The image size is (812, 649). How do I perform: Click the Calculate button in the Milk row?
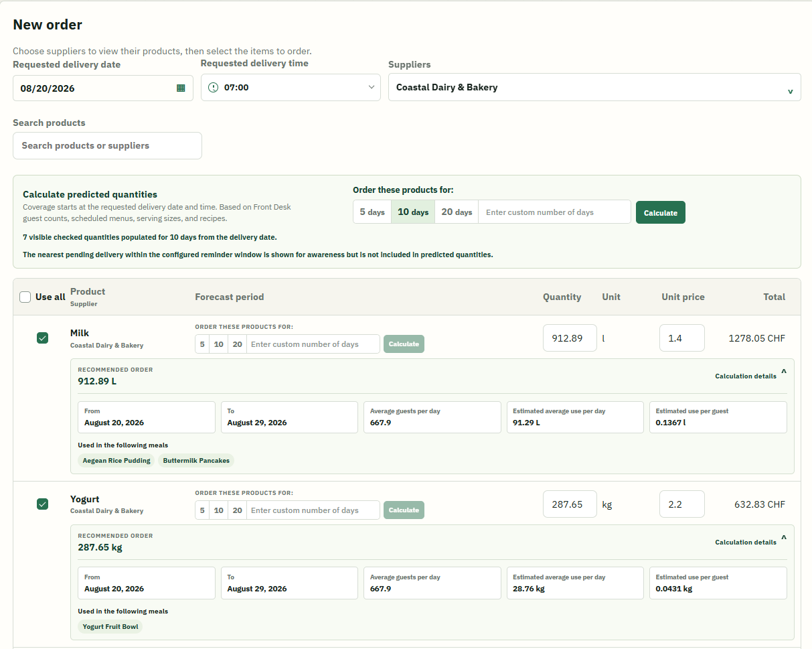click(404, 344)
